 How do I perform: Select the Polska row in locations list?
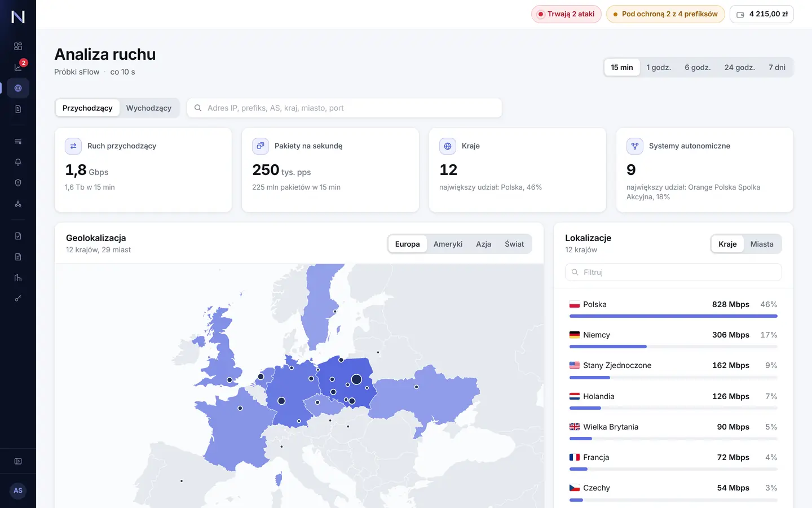673,309
